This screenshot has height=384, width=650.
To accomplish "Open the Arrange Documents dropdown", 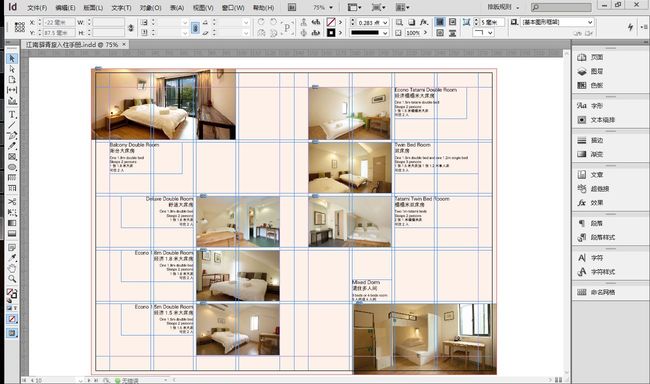I will [403, 7].
